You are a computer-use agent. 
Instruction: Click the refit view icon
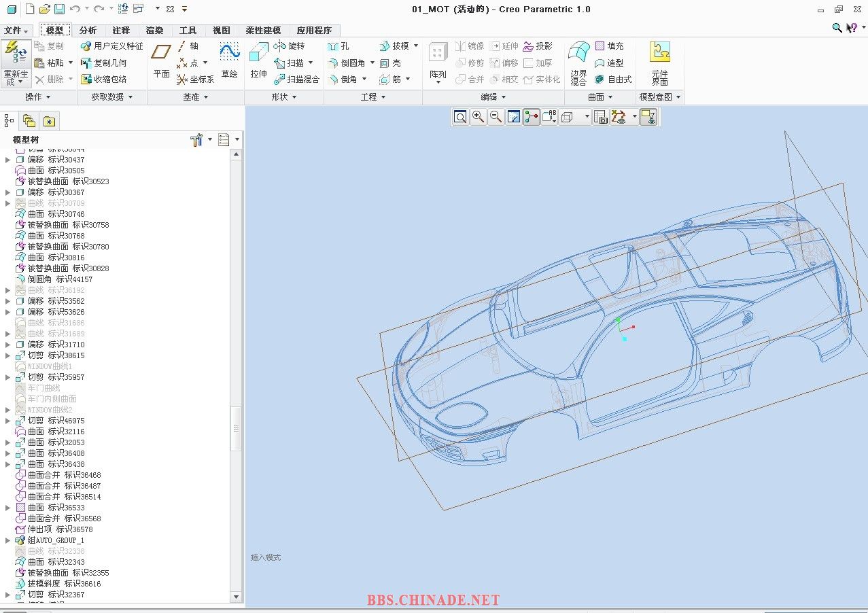click(x=461, y=117)
